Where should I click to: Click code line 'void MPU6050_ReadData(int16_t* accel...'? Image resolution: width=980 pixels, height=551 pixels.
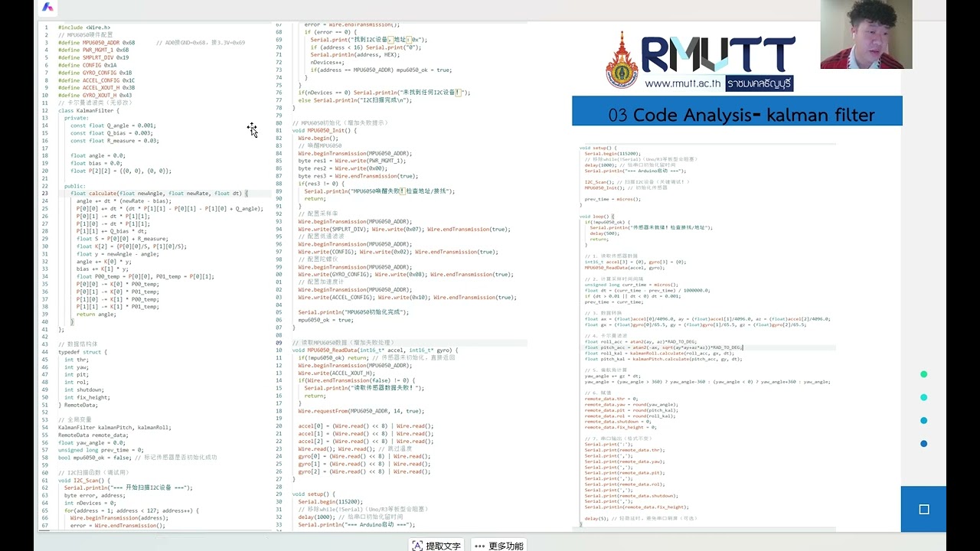pyautogui.click(x=375, y=350)
